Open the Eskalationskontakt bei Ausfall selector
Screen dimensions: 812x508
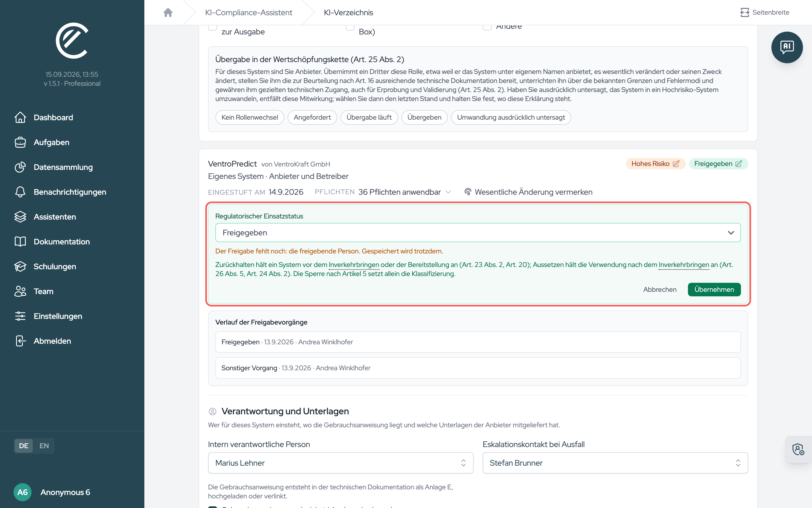pyautogui.click(x=615, y=463)
